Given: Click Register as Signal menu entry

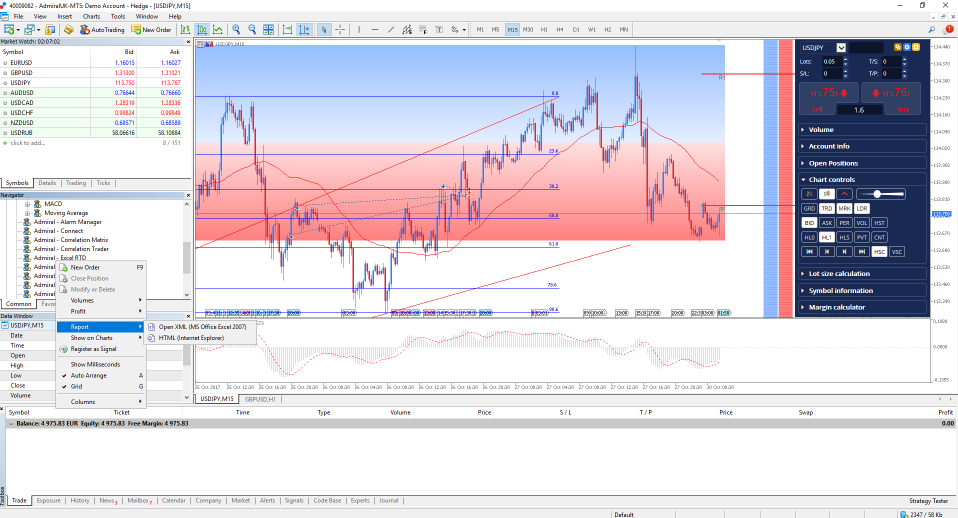Looking at the screenshot, I should tap(101, 349).
